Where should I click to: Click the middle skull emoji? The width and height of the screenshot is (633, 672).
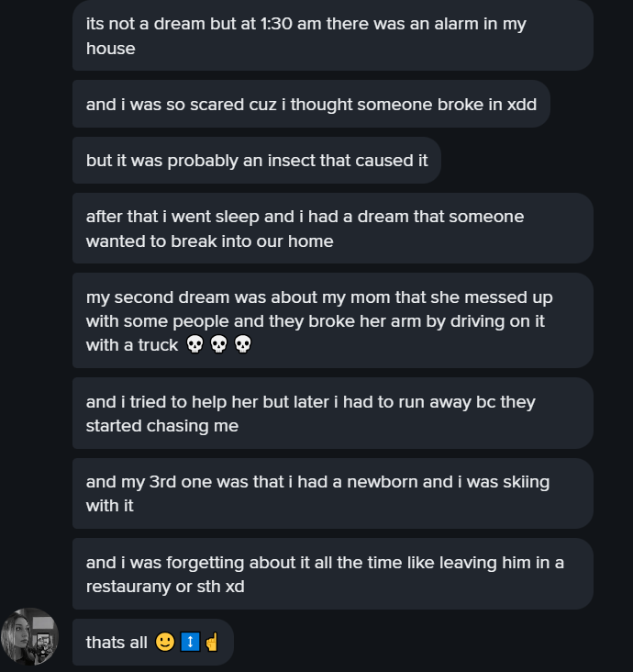pos(219,344)
